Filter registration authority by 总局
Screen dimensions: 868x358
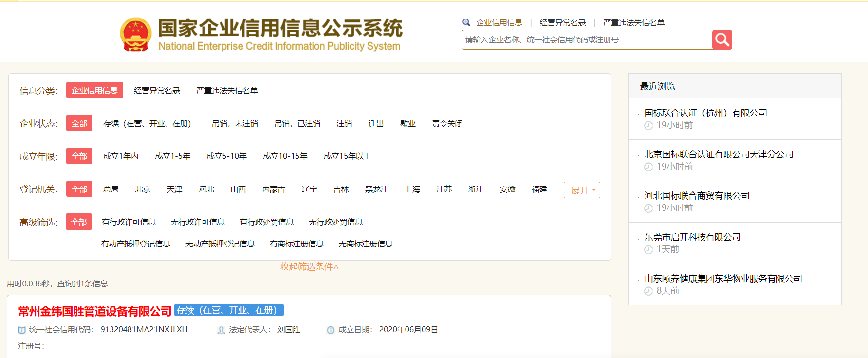(111, 189)
